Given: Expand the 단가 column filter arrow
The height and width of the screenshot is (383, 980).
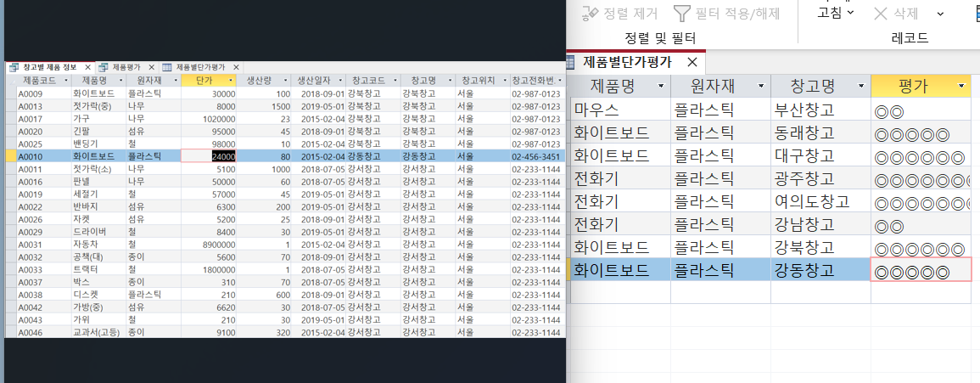Looking at the screenshot, I should (231, 80).
